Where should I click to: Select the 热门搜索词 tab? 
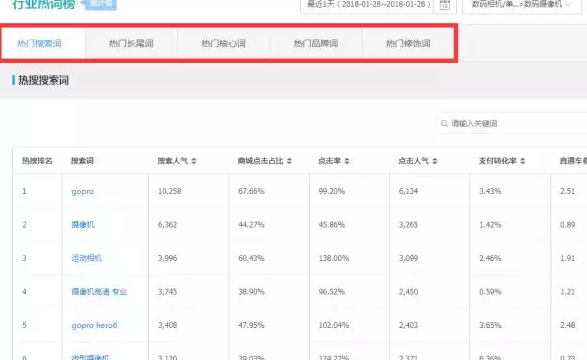pyautogui.click(x=39, y=43)
